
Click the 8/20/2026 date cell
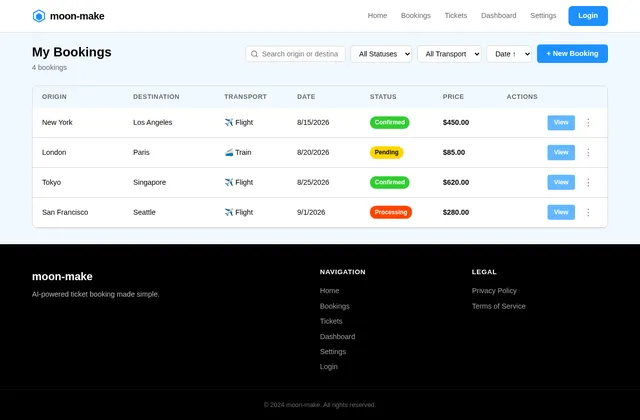click(313, 152)
